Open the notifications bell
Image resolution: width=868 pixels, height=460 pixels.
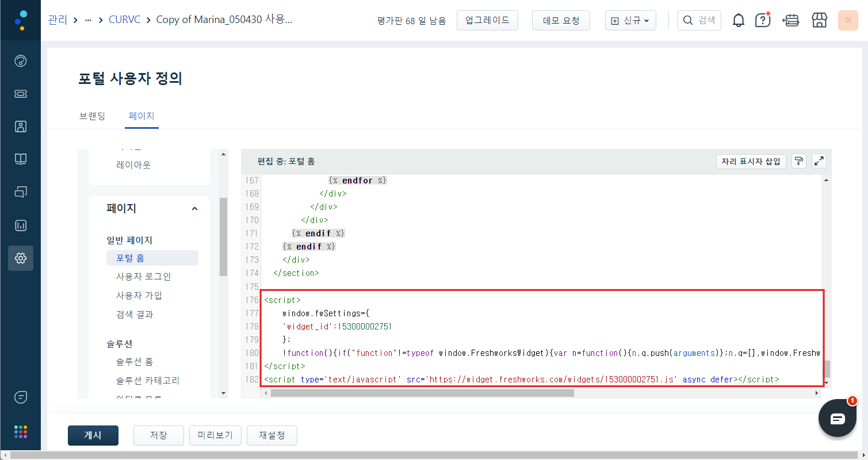click(739, 21)
